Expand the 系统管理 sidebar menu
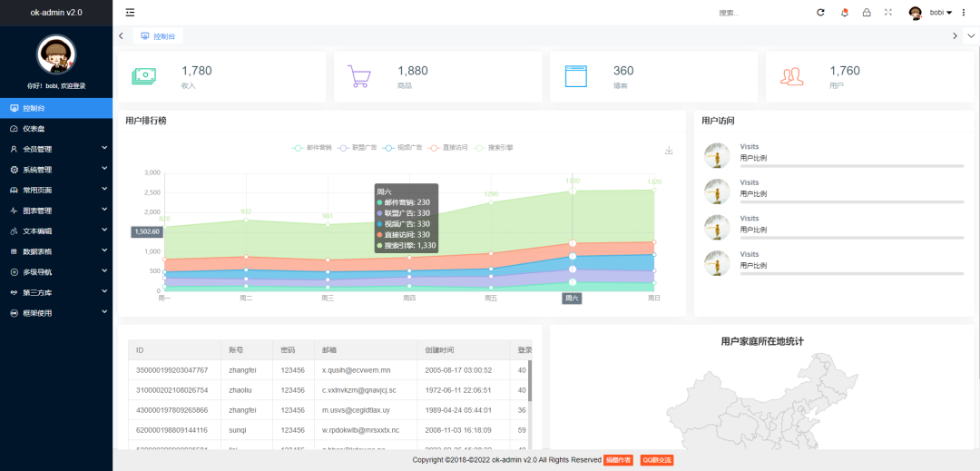 pos(56,170)
